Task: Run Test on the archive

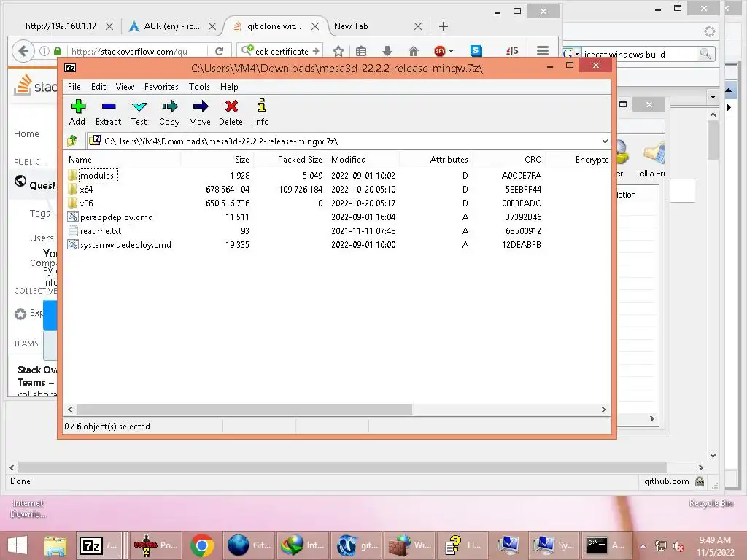Action: point(139,113)
